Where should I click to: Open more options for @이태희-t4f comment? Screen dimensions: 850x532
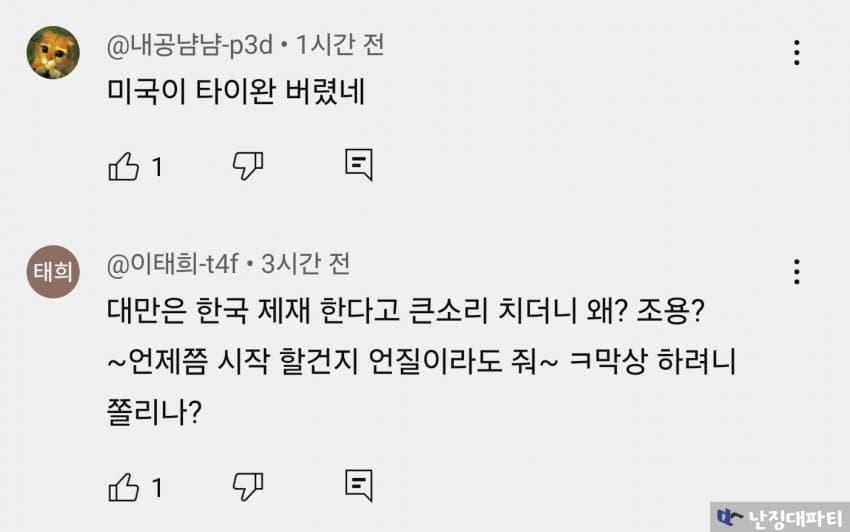(796, 271)
